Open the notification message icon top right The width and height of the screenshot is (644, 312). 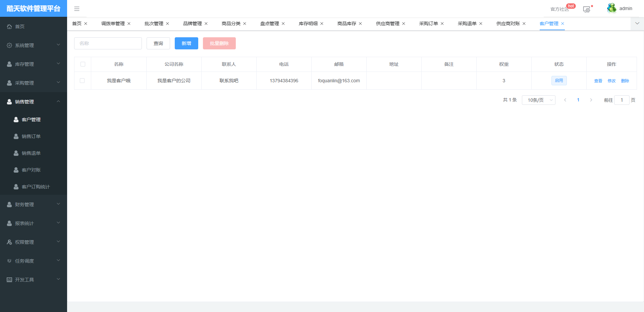(x=586, y=9)
